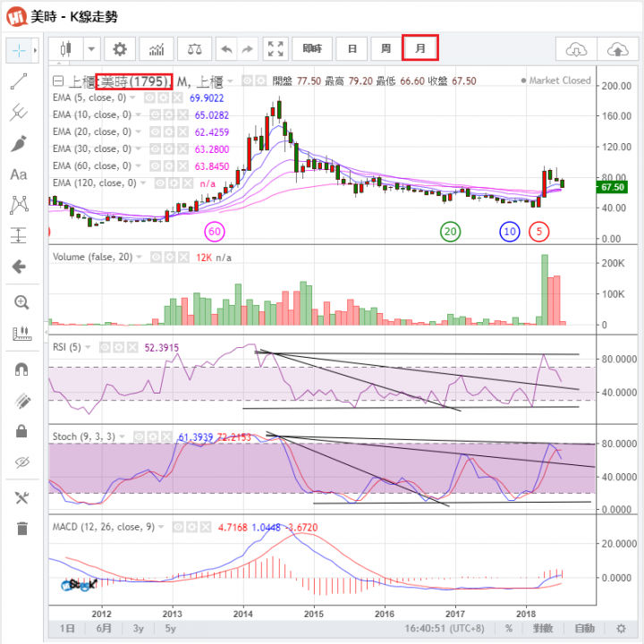Toggle the 自動 auto scale
Screen dimensions: 644x644
(x=584, y=629)
